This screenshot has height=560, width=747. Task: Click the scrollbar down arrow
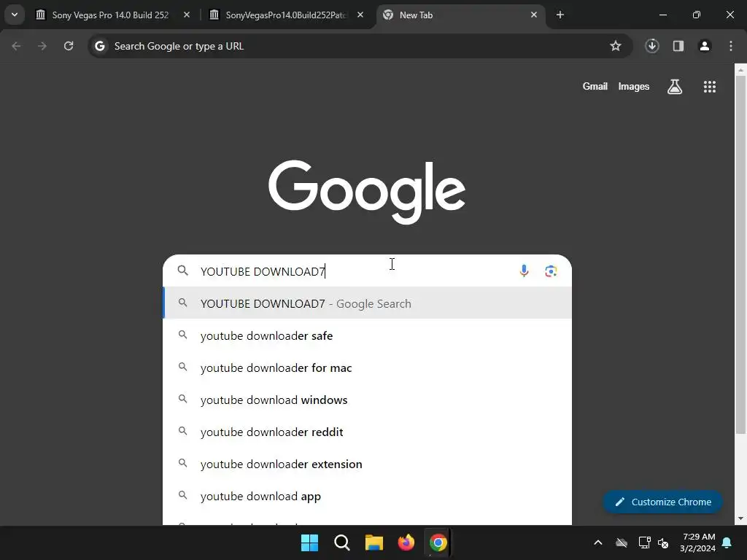(x=740, y=518)
